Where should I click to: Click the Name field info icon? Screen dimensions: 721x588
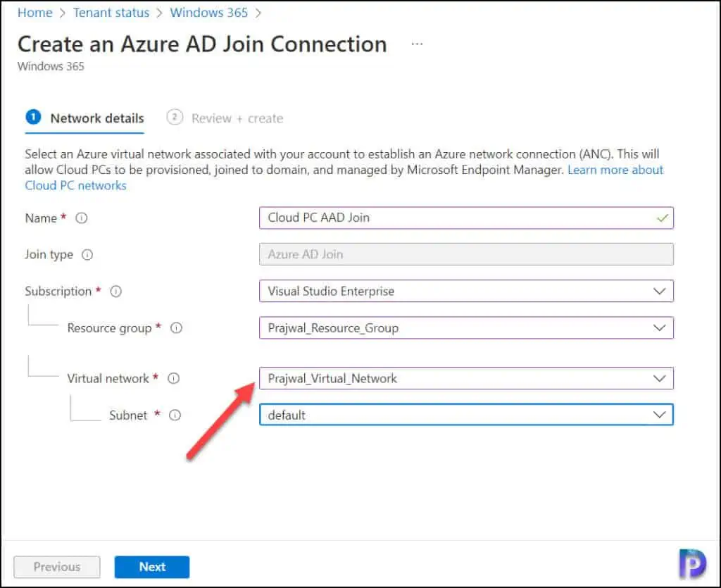tap(82, 218)
